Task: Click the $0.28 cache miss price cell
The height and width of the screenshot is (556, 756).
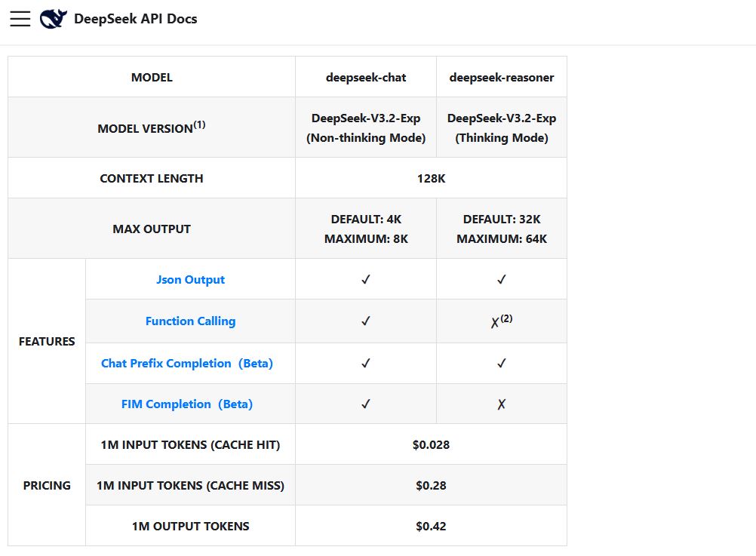Action: click(431, 485)
